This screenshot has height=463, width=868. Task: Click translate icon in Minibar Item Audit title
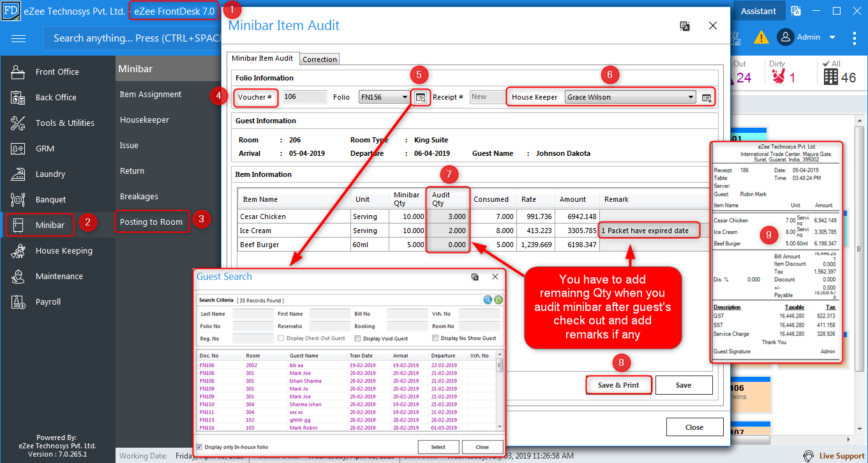[x=684, y=26]
